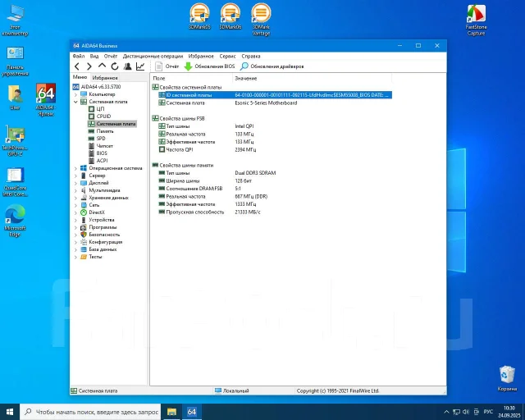Image resolution: width=525 pixels, height=420 pixels.
Task: Expand the Операционная система node
Action: tap(75, 168)
